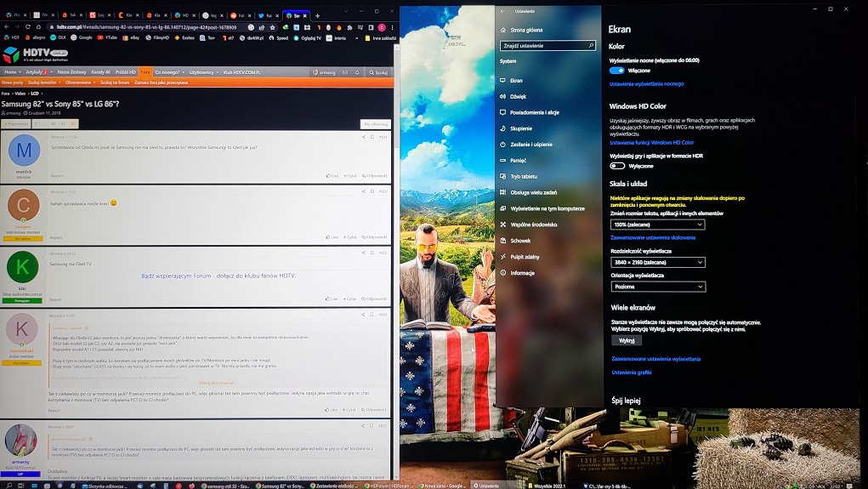Open matifcb's avatar with letter M
The image size is (868, 489).
click(24, 150)
